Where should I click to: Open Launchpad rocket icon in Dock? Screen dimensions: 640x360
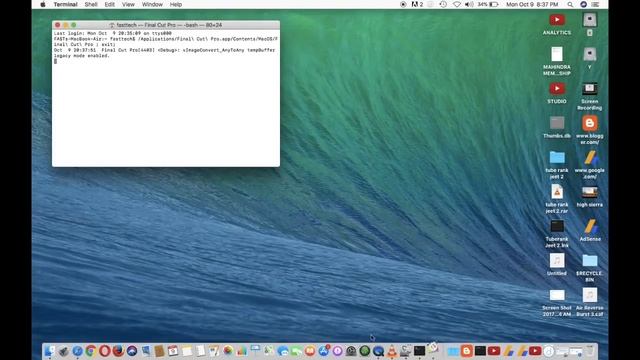[x=63, y=351]
